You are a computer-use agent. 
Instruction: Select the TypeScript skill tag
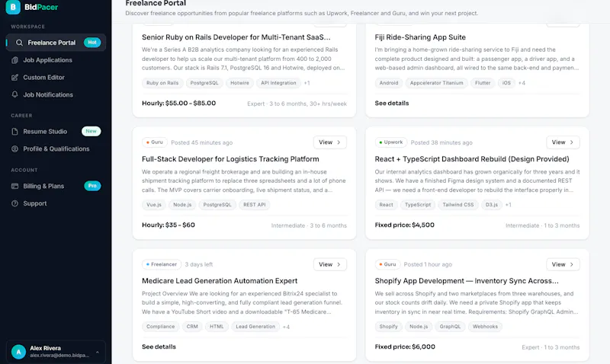(418, 205)
